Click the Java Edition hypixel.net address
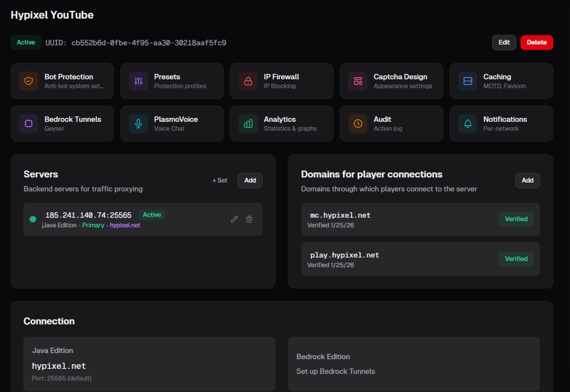Viewport: 570px width, 392px height. [x=59, y=366]
